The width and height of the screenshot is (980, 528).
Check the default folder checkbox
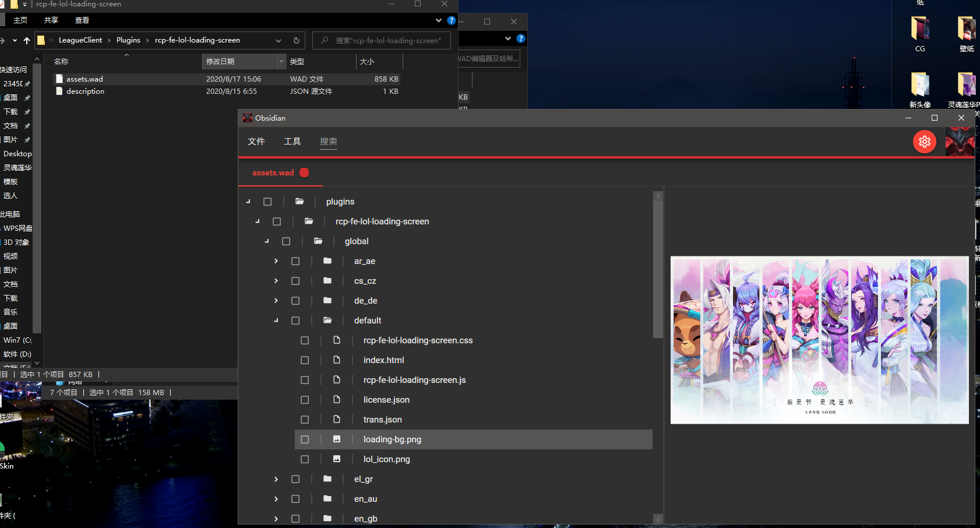pos(295,321)
